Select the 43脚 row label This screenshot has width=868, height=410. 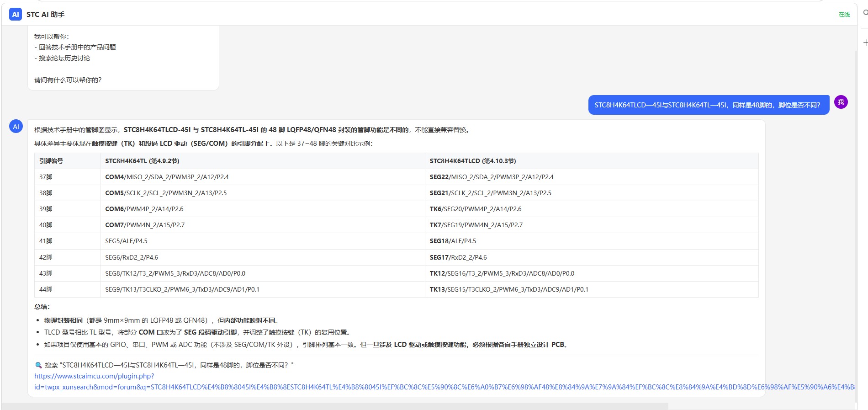click(46, 273)
